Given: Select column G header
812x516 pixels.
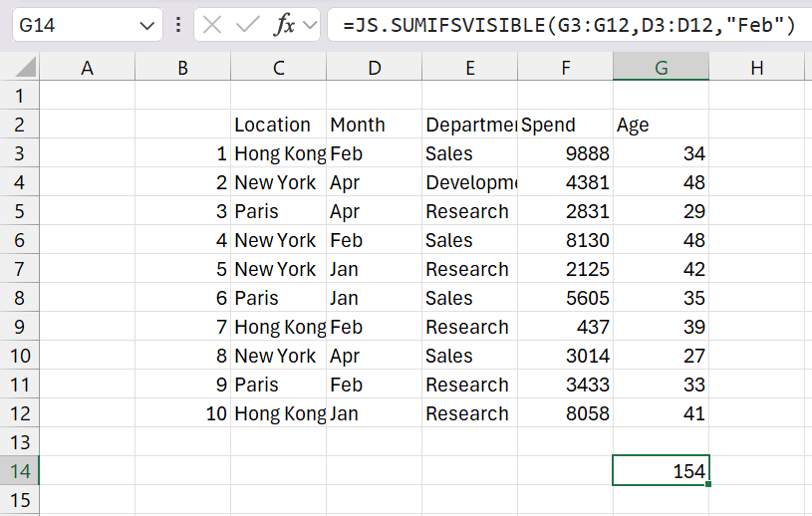Looking at the screenshot, I should 661,68.
